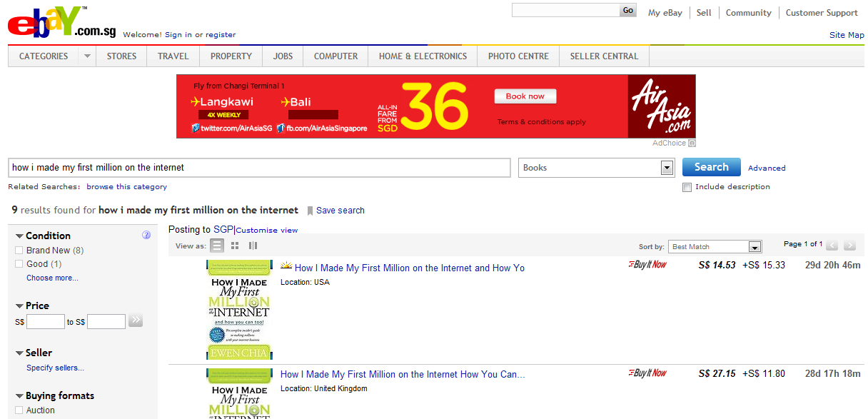The width and height of the screenshot is (868, 419).
Task: Open the Stores navigation tab
Action: point(121,56)
